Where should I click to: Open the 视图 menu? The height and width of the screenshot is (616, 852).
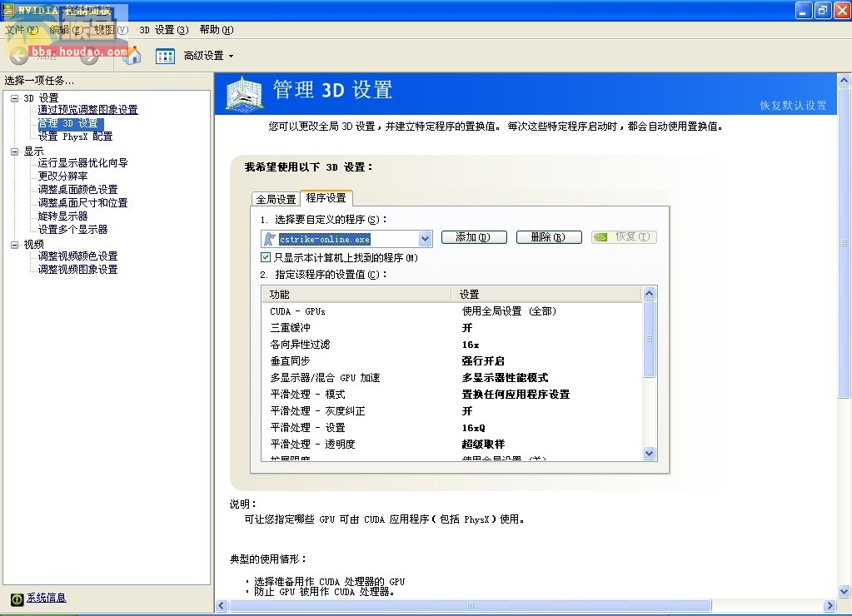click(x=112, y=30)
